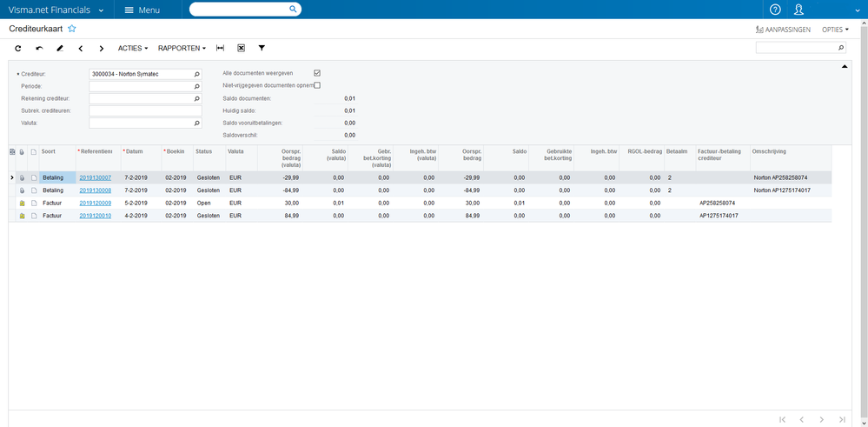Collapse the filter panel with the triangle
This screenshot has height=427, width=868.
click(x=843, y=66)
